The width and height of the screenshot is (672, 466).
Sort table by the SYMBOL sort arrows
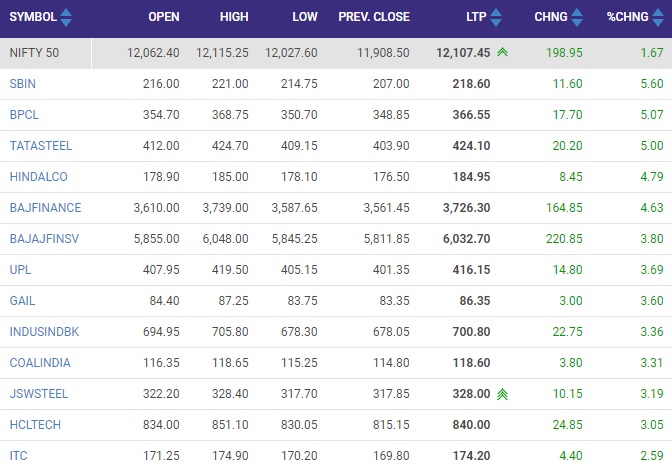(x=66, y=17)
